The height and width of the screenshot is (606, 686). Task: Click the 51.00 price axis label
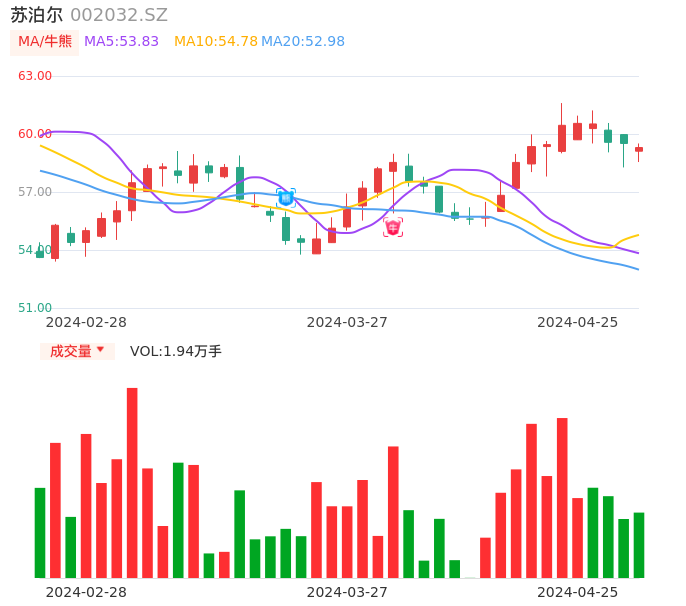pos(35,308)
